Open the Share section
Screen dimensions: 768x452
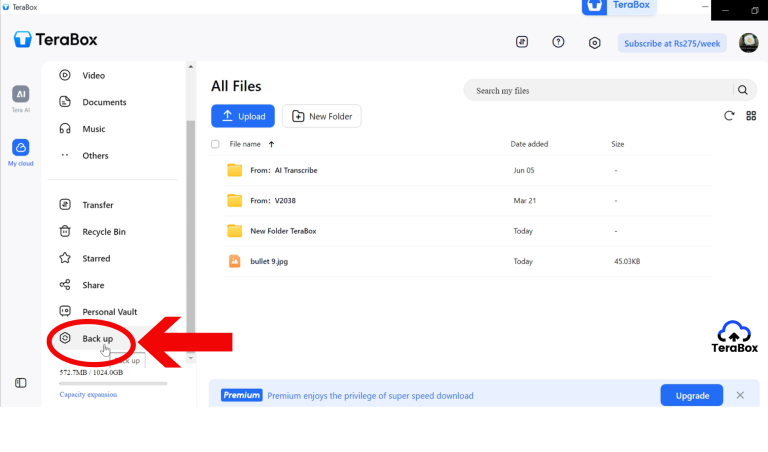pos(93,285)
